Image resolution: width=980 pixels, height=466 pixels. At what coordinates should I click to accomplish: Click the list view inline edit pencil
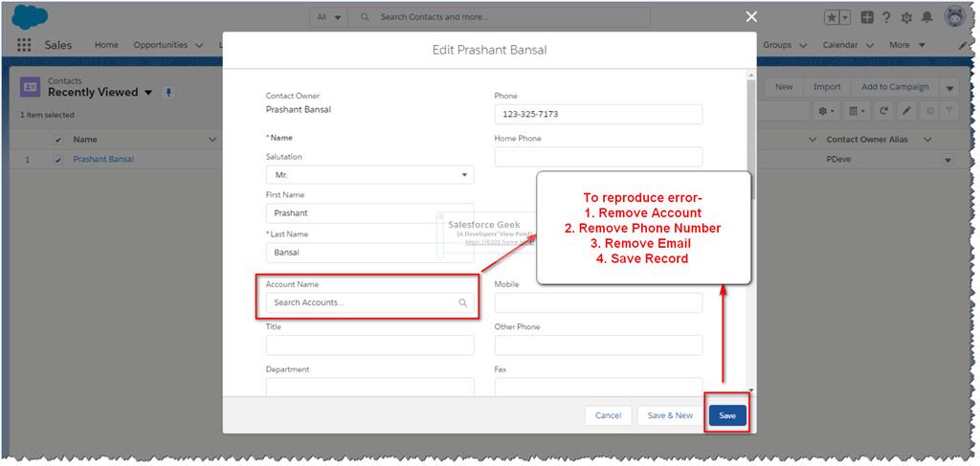click(907, 111)
